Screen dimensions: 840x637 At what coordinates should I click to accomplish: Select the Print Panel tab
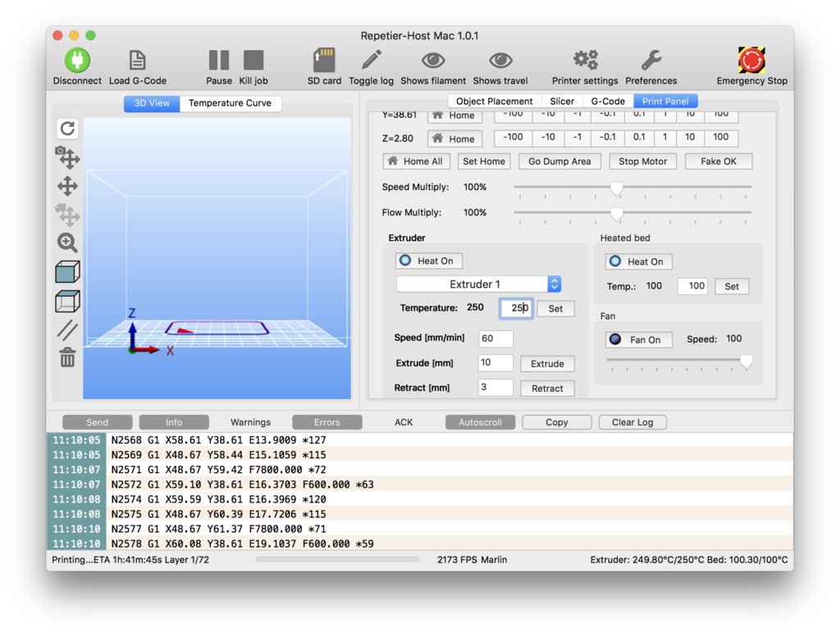pyautogui.click(x=665, y=101)
